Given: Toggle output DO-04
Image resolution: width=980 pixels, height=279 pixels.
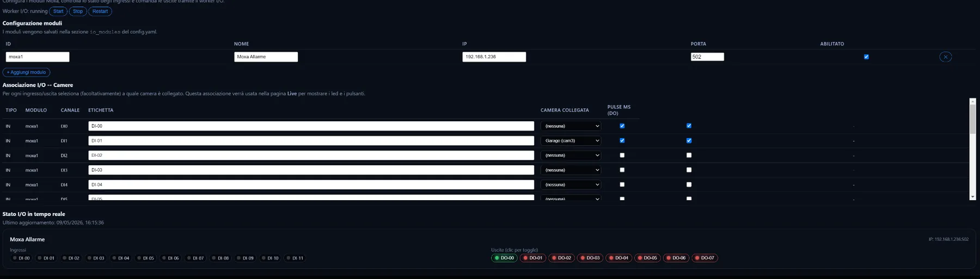Looking at the screenshot, I should [x=618, y=258].
